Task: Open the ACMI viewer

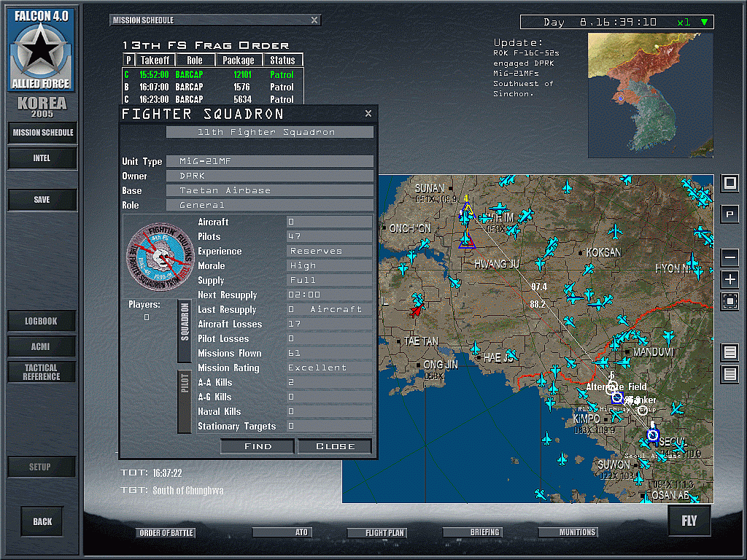Action: click(x=42, y=346)
